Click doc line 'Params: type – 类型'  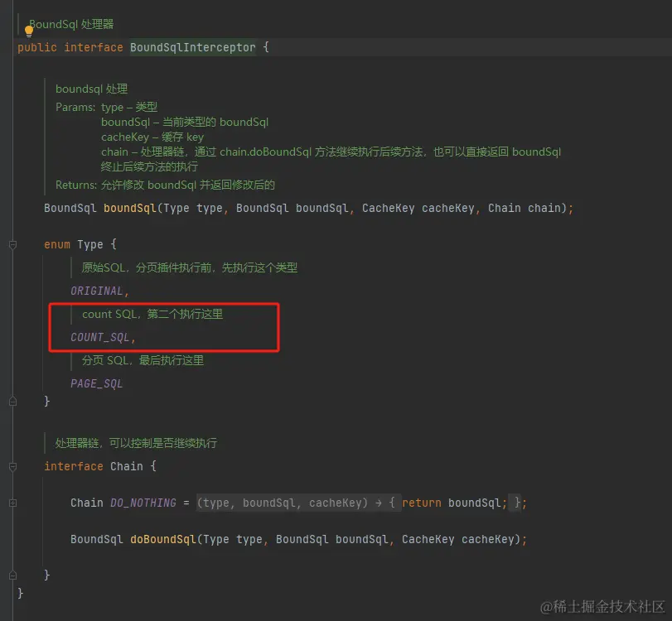click(x=107, y=107)
